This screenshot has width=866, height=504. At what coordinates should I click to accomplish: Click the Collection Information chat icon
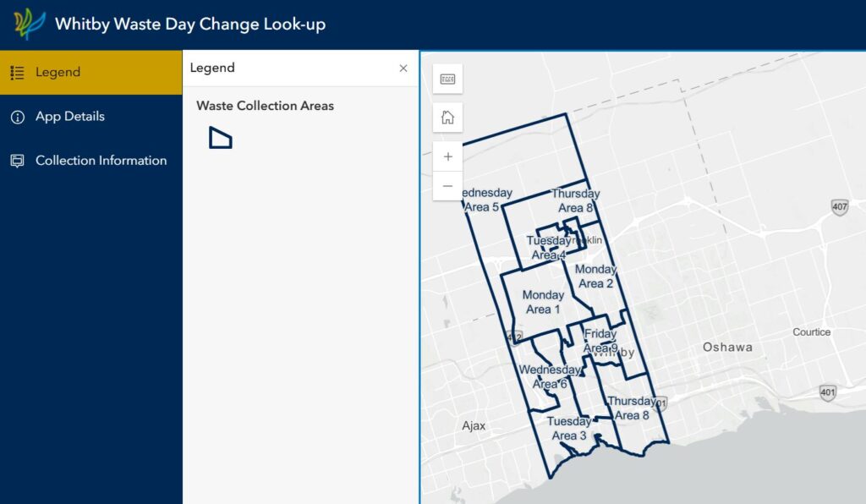(17, 161)
